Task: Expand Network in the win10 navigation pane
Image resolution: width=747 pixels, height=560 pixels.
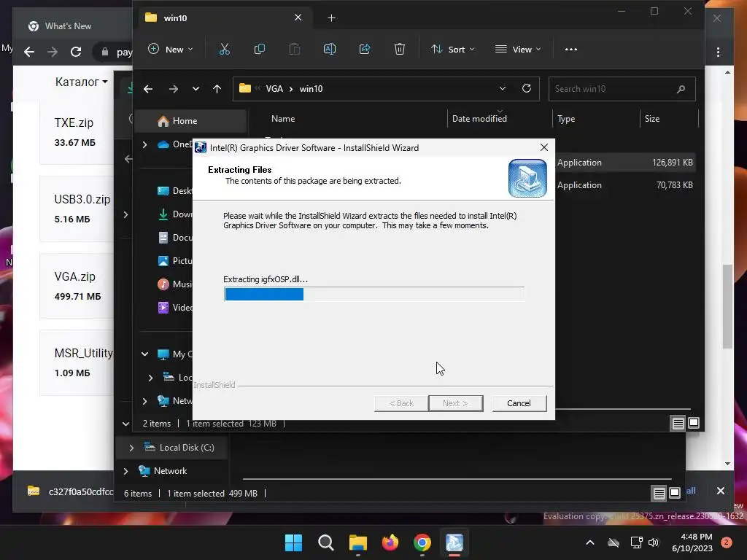Action: point(145,401)
